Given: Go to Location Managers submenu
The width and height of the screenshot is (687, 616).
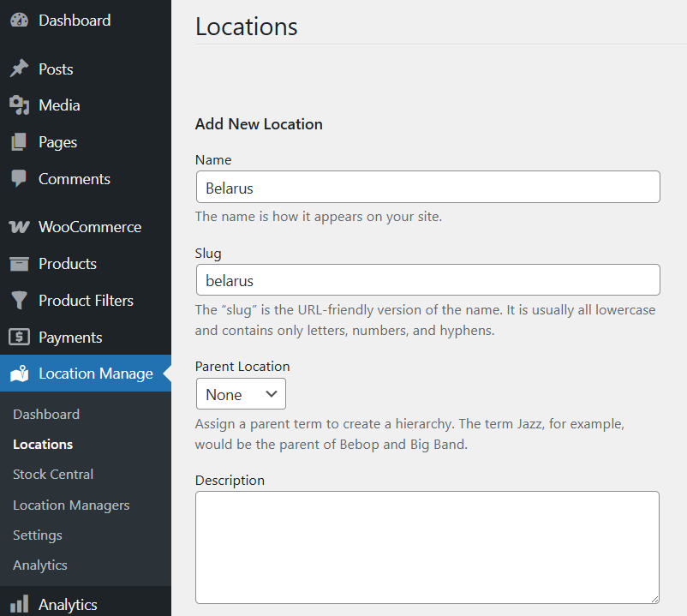Looking at the screenshot, I should [71, 505].
